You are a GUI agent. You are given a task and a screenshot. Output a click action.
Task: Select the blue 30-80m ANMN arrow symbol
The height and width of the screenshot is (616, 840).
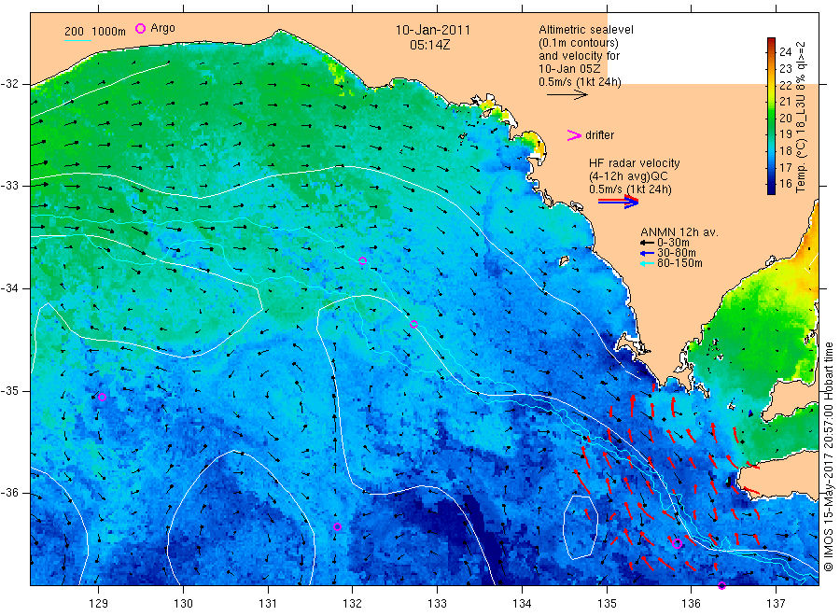647,253
